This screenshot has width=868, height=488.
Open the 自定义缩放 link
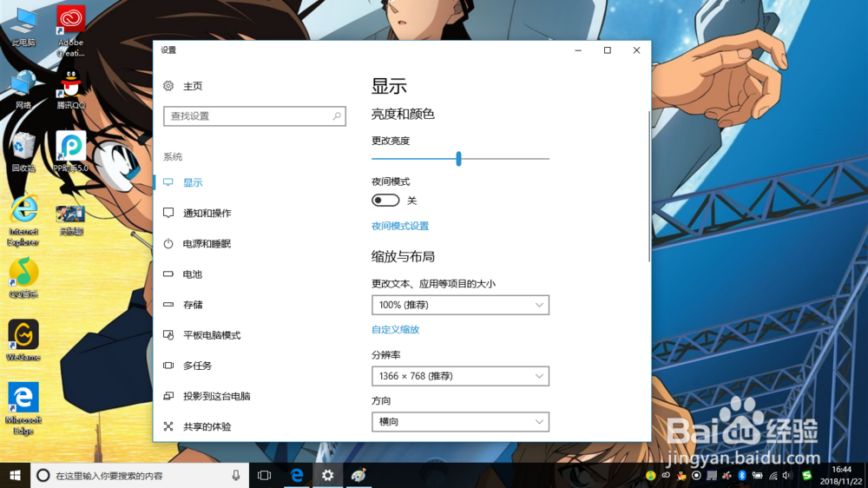tap(395, 329)
